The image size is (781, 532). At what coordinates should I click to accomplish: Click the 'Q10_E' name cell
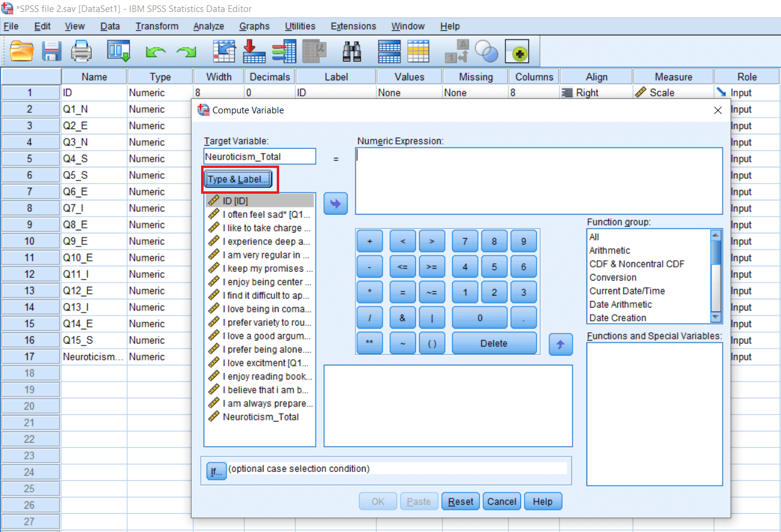point(94,258)
